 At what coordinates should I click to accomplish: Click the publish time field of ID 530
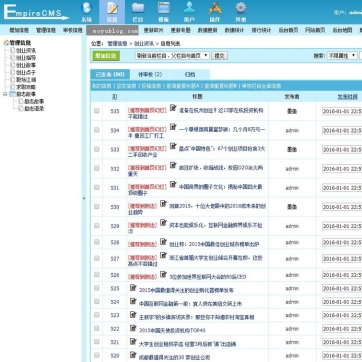pyautogui.click(x=342, y=207)
